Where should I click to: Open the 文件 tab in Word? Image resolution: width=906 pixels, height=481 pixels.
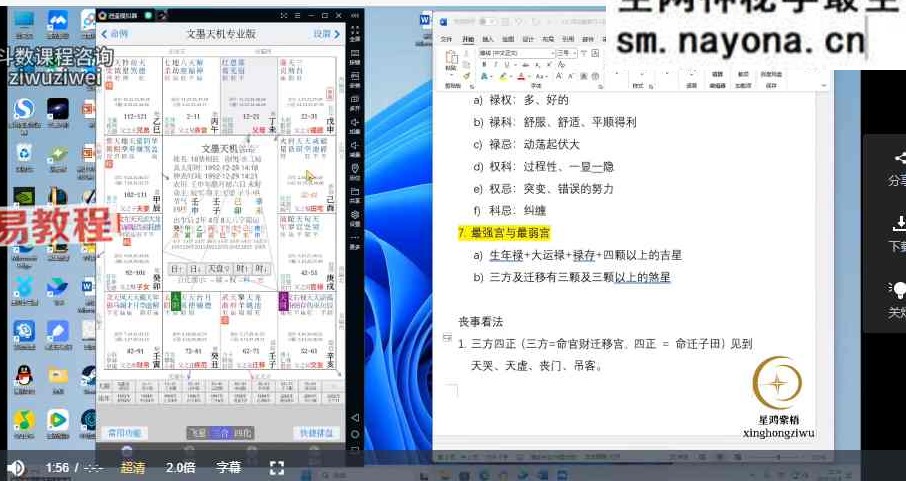tap(446, 39)
